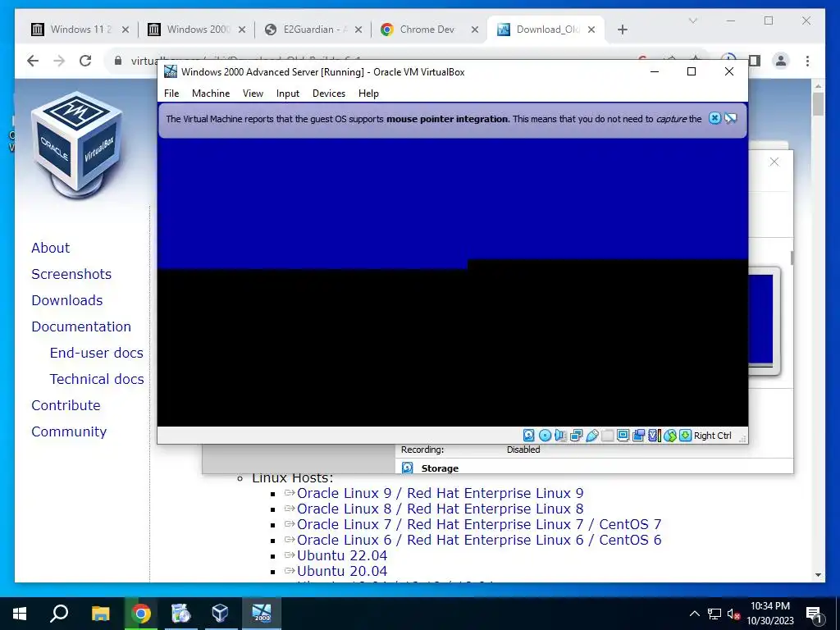The image size is (840, 630).
Task: Click the VM preview thumbnail in Manager window
Action: 764,320
